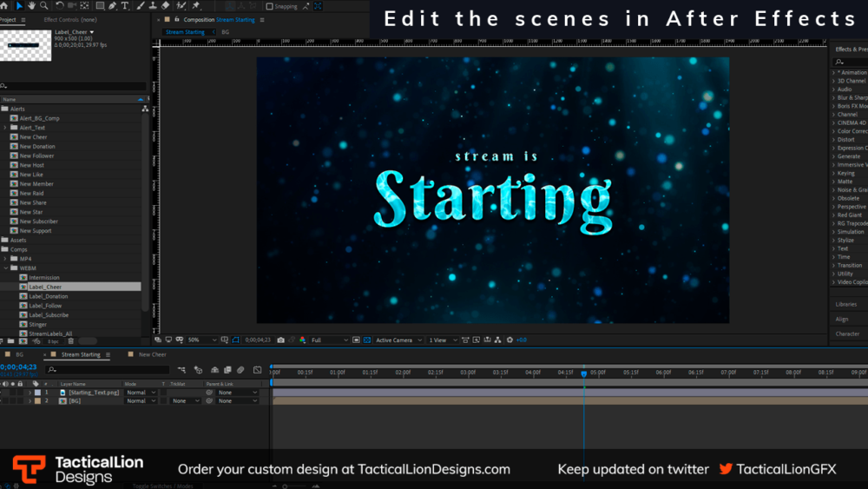Click label color swatch of BG layer
The width and height of the screenshot is (868, 489).
37,401
